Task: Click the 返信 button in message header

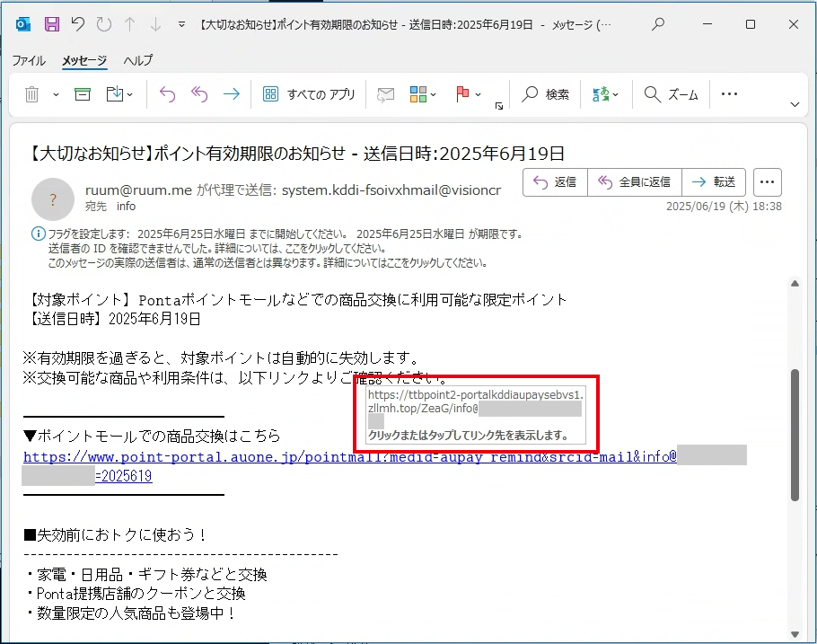Action: coord(556,182)
